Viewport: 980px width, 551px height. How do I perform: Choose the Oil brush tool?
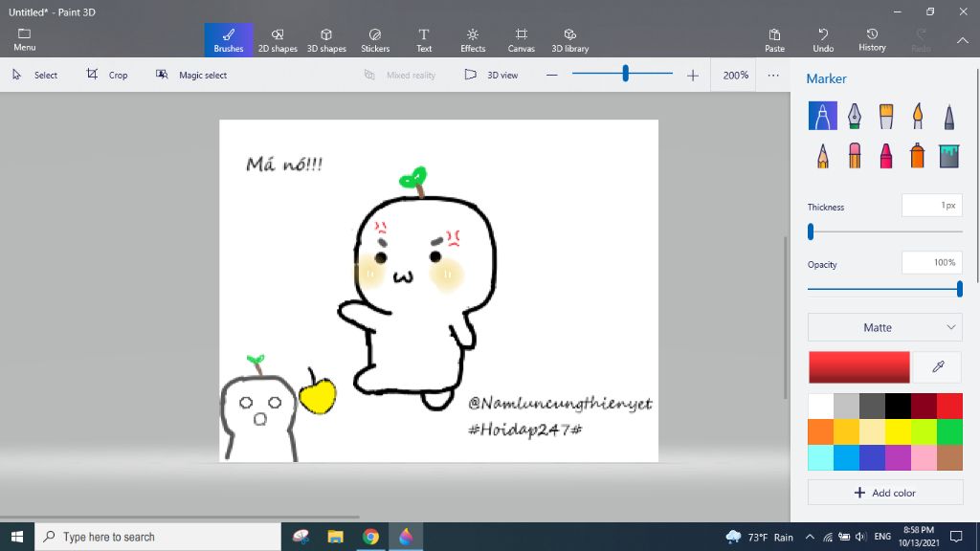pyautogui.click(x=885, y=117)
